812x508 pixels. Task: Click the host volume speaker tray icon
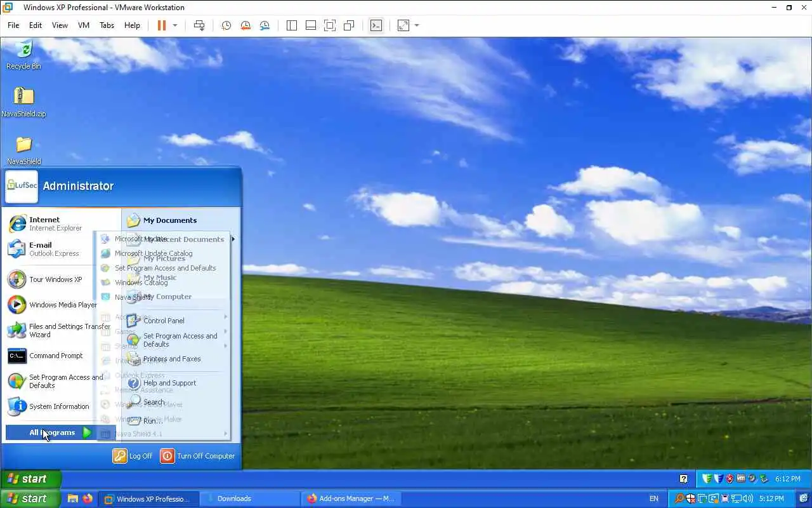(748, 498)
